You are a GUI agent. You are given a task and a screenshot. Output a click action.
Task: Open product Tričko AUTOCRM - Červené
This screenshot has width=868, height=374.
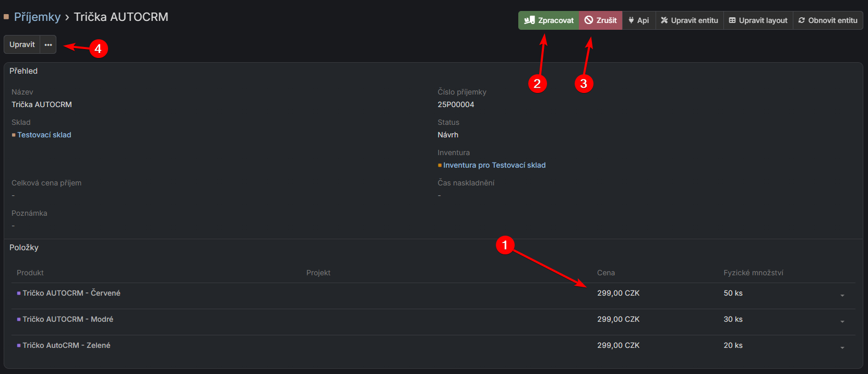coord(72,293)
